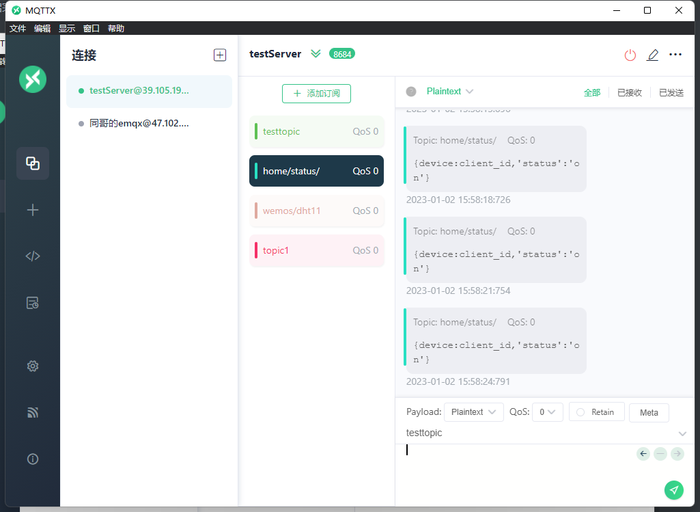700x512 pixels.
Task: Select 同哥的emqx@47.102 connection
Action: point(149,123)
